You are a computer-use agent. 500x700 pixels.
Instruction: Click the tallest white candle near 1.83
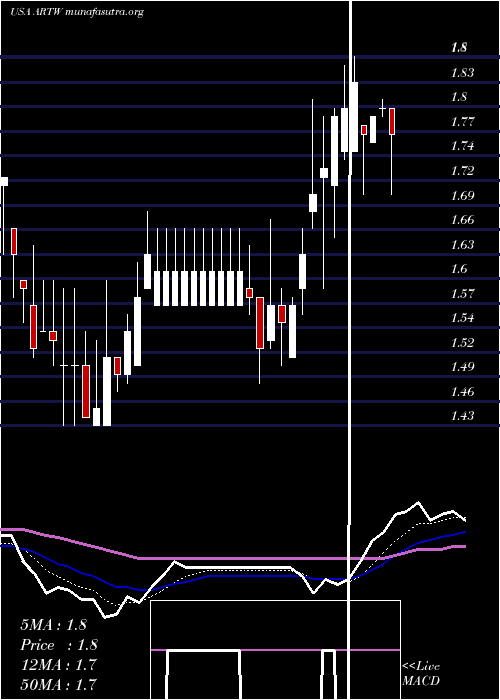pyautogui.click(x=354, y=117)
